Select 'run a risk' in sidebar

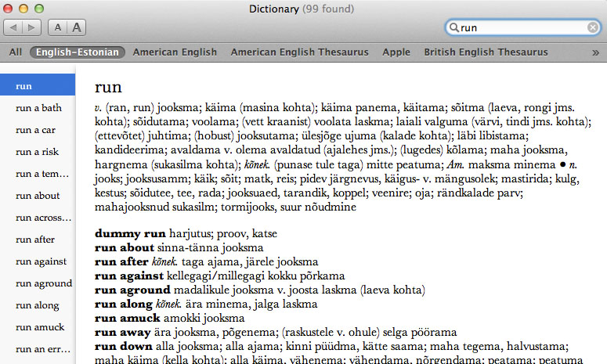pyautogui.click(x=37, y=152)
